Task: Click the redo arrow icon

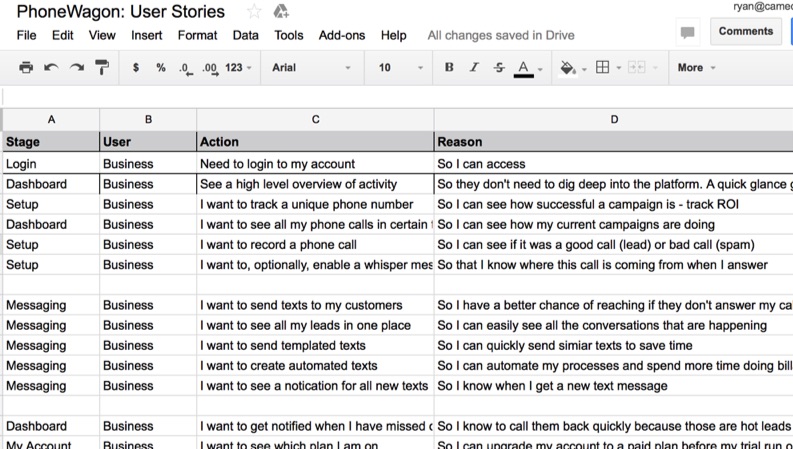Action: click(x=76, y=68)
